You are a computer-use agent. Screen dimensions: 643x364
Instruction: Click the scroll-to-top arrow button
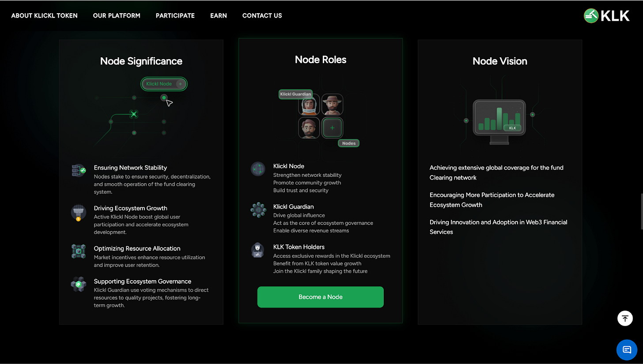(625, 318)
